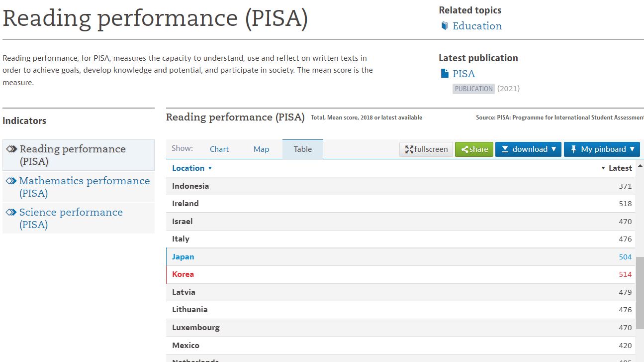Open fullscreen view of the table

click(x=426, y=149)
